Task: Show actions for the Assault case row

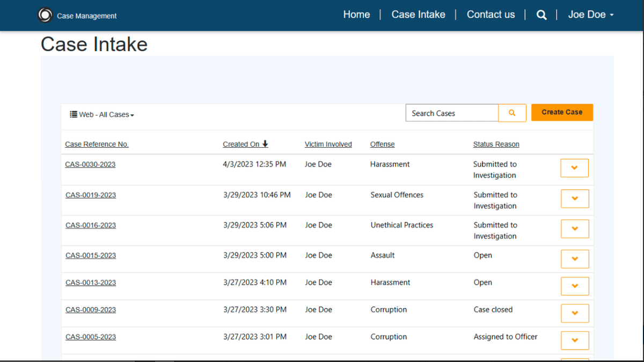Action: coord(574,259)
